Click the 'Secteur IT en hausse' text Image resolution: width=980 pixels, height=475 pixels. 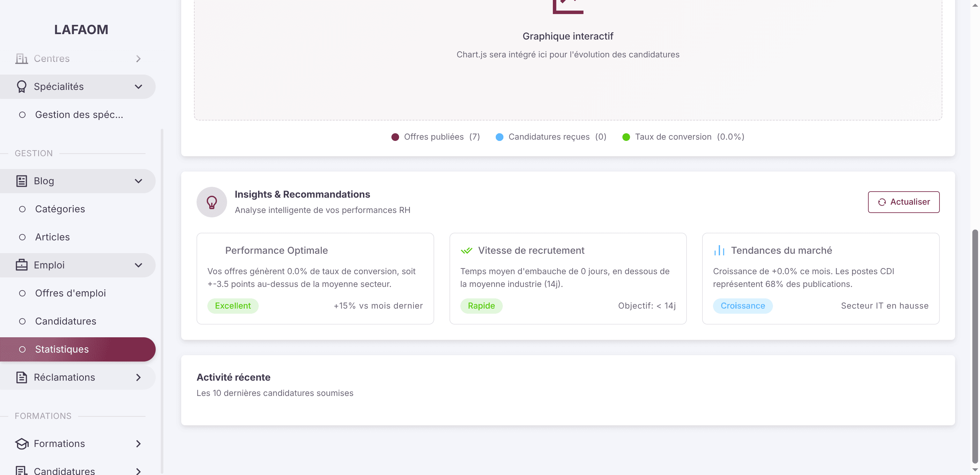pos(885,306)
